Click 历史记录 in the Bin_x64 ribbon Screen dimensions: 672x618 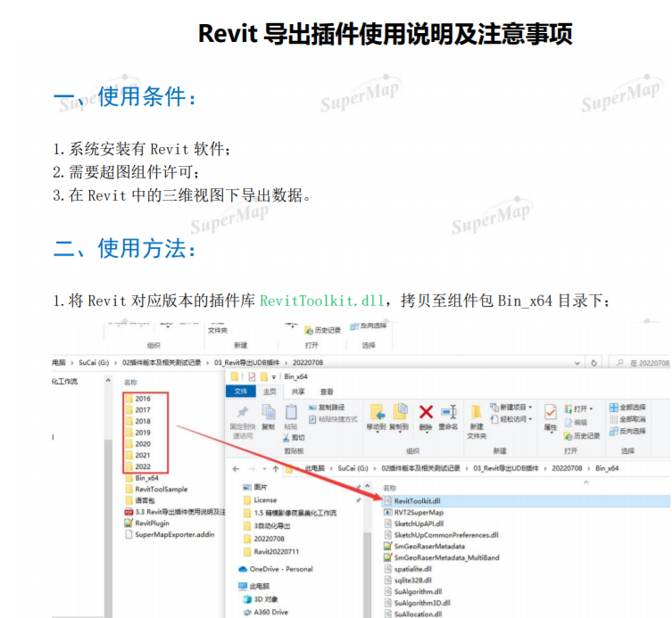582,435
